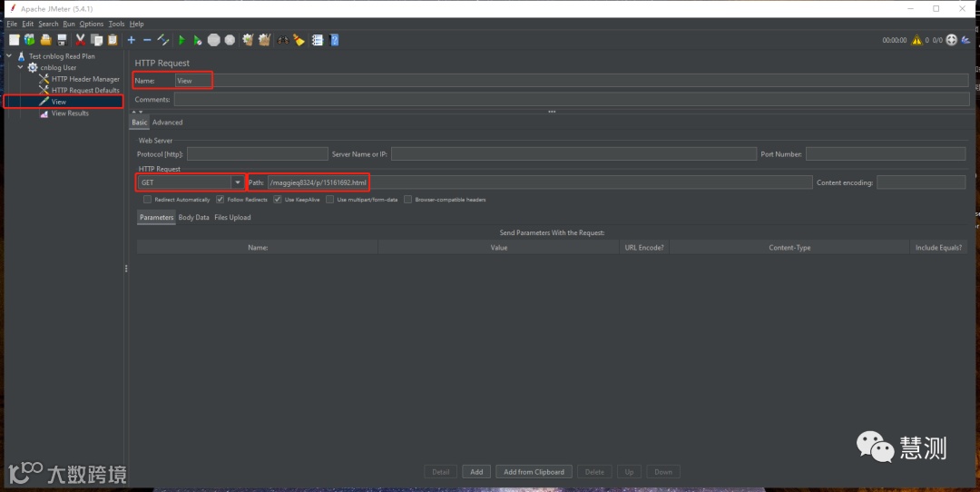Open Help with question mark icon
The width and height of the screenshot is (980, 492).
click(x=334, y=40)
